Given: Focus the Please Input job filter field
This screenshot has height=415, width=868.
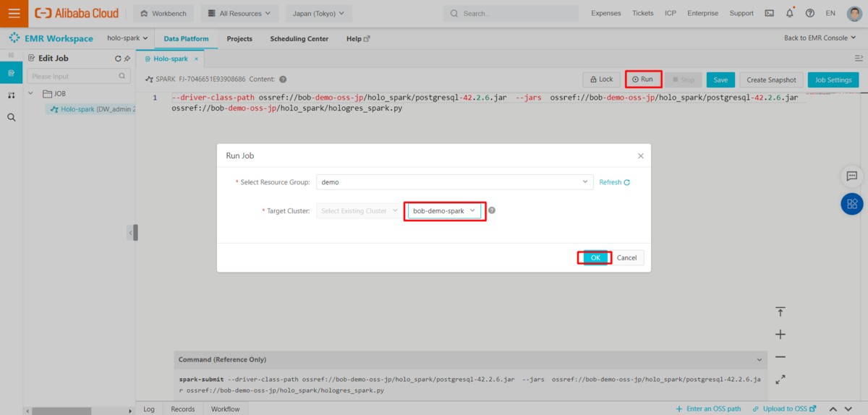Looking at the screenshot, I should [78, 76].
